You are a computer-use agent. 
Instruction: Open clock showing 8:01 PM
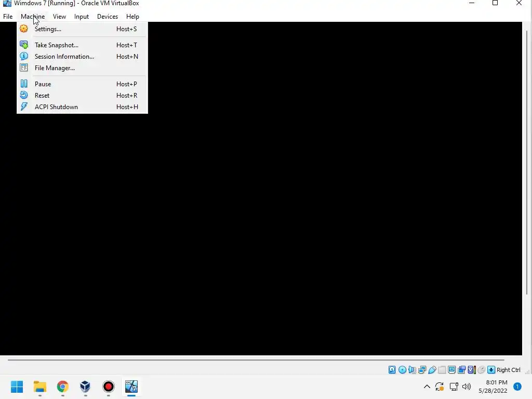point(493,387)
